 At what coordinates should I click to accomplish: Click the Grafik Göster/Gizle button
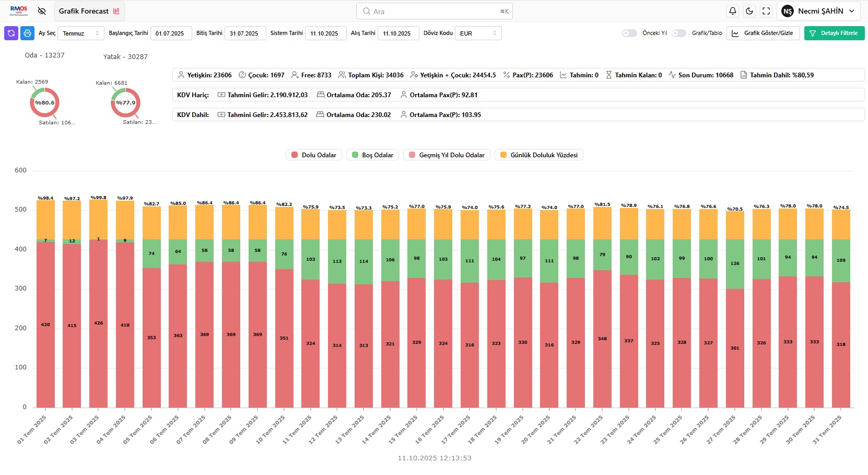click(763, 33)
